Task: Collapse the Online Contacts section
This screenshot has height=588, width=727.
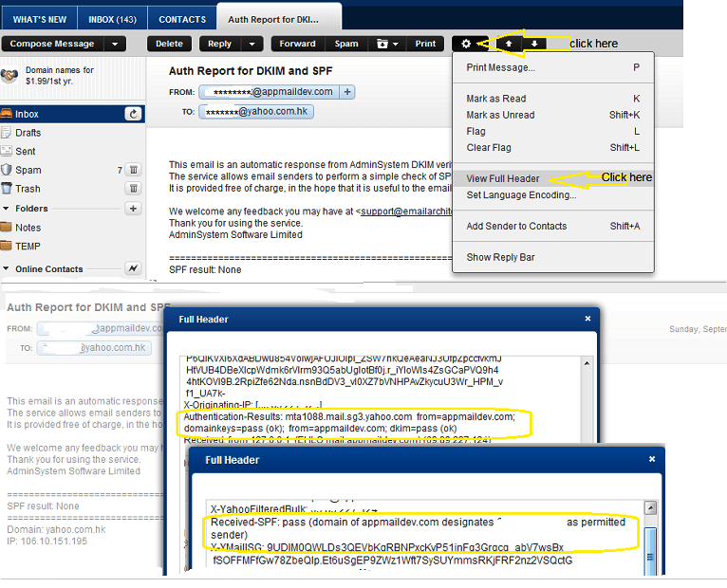Action: click(x=6, y=268)
